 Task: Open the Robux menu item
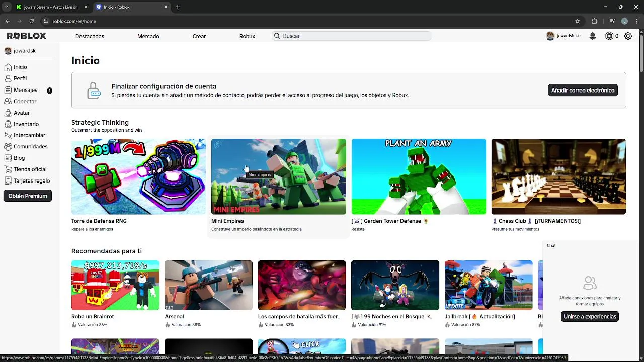pyautogui.click(x=247, y=36)
